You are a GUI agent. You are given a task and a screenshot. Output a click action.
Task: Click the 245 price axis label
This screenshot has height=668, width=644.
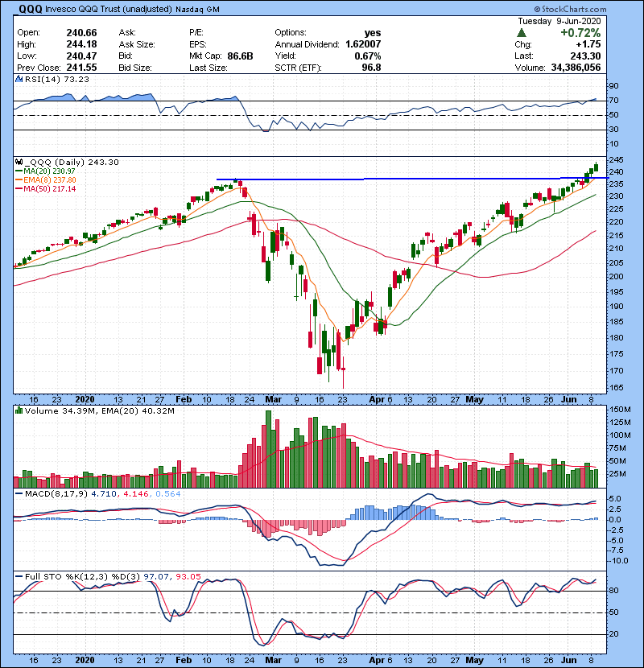(x=617, y=160)
